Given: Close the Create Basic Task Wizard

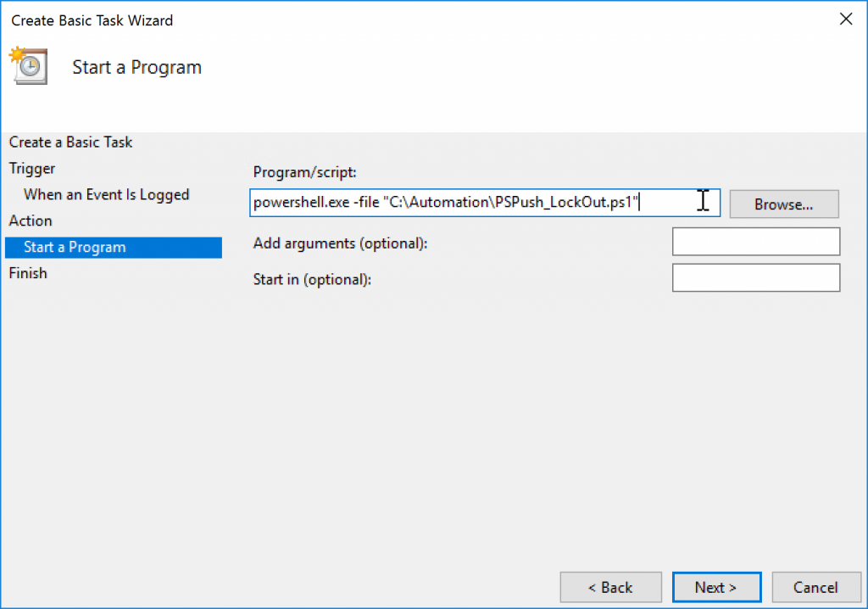Looking at the screenshot, I should click(845, 20).
